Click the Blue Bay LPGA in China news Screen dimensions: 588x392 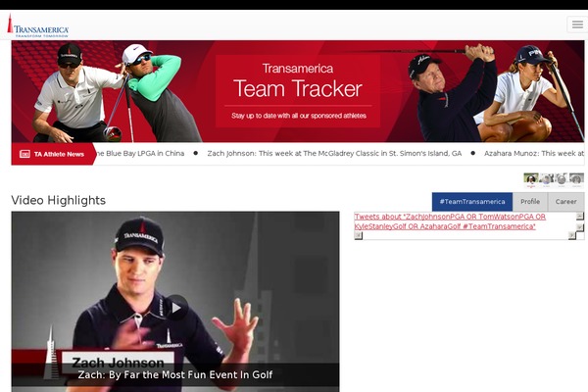[140, 154]
